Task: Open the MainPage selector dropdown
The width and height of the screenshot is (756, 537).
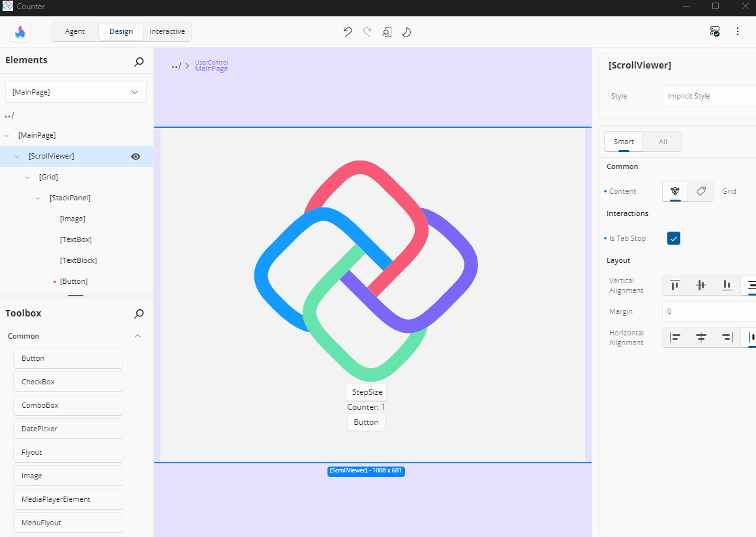Action: (134, 91)
